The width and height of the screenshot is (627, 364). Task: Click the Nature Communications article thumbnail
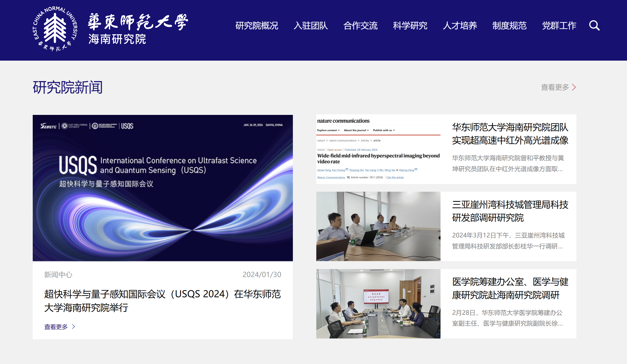378,149
